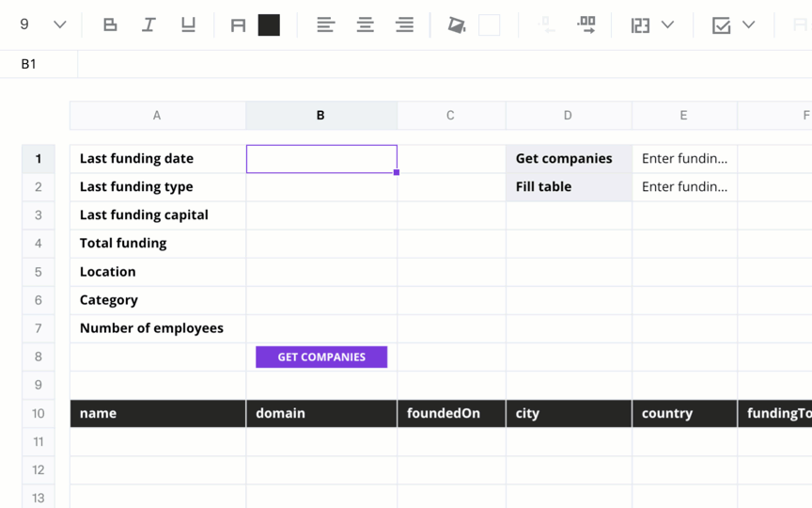Center align the text
This screenshot has height=508, width=812.
(365, 24)
